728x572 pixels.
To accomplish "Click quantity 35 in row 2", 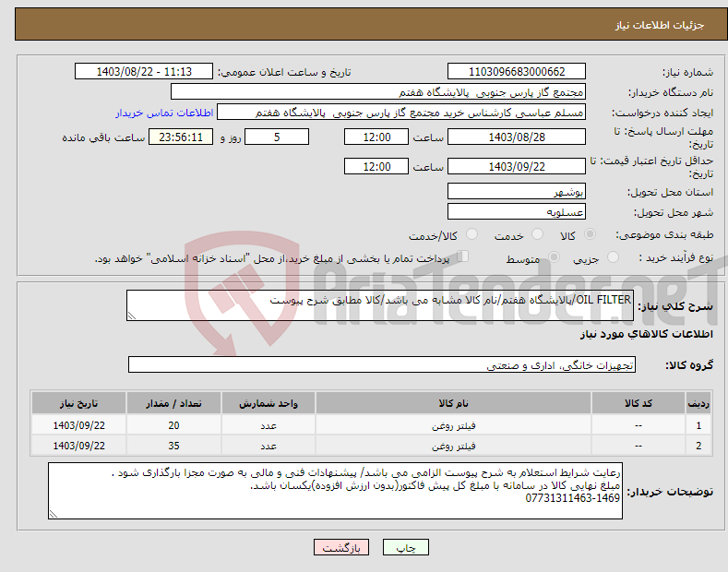I will coord(173,446).
